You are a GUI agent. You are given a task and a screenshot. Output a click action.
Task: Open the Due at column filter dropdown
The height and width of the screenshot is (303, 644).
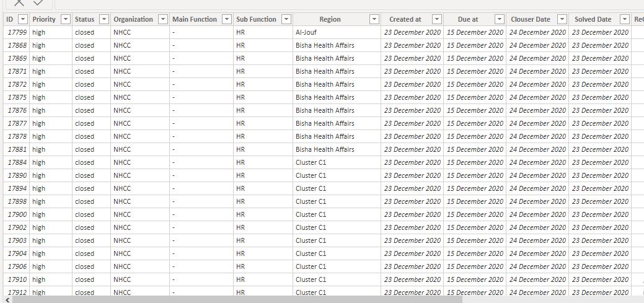click(500, 19)
